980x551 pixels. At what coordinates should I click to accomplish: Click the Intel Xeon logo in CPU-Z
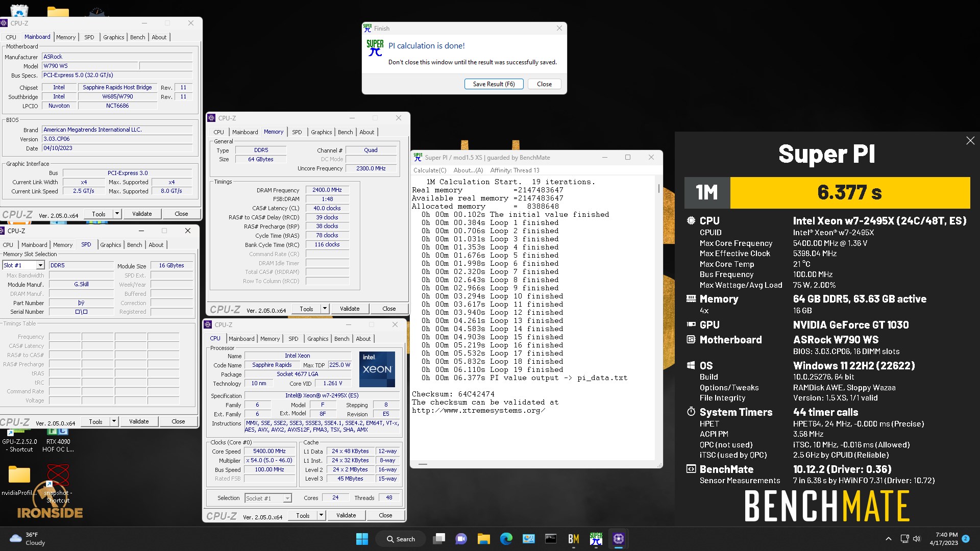[377, 369]
